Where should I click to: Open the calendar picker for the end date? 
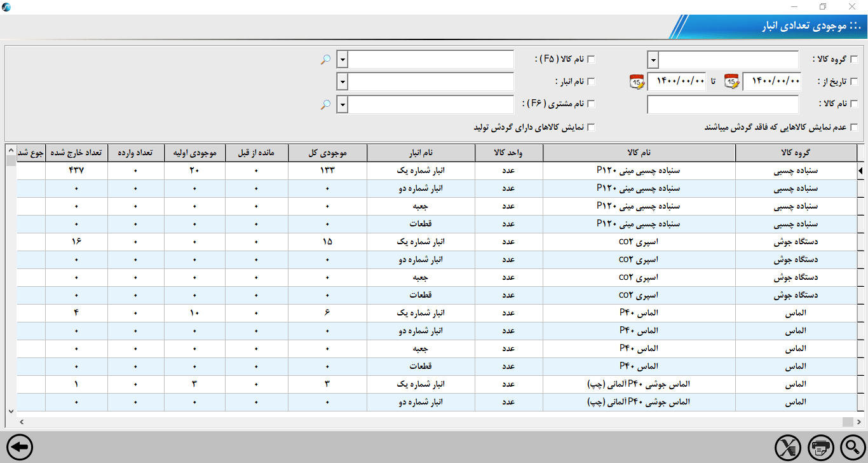[637, 81]
